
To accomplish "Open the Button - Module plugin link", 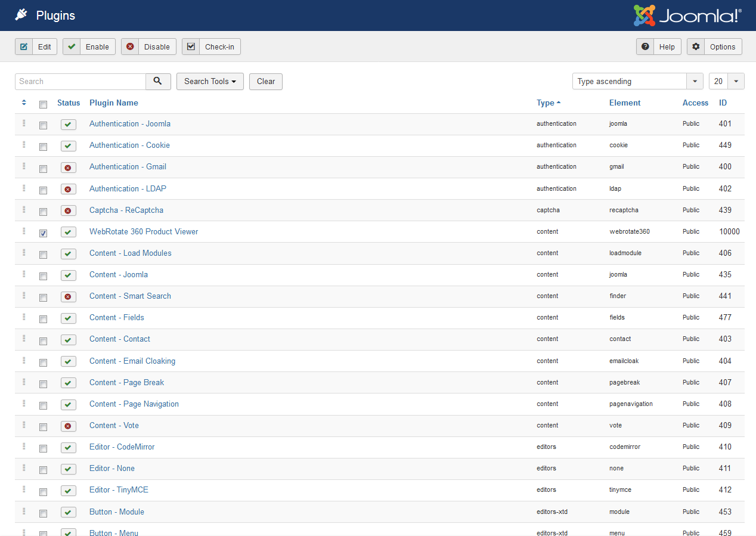I will [x=117, y=512].
